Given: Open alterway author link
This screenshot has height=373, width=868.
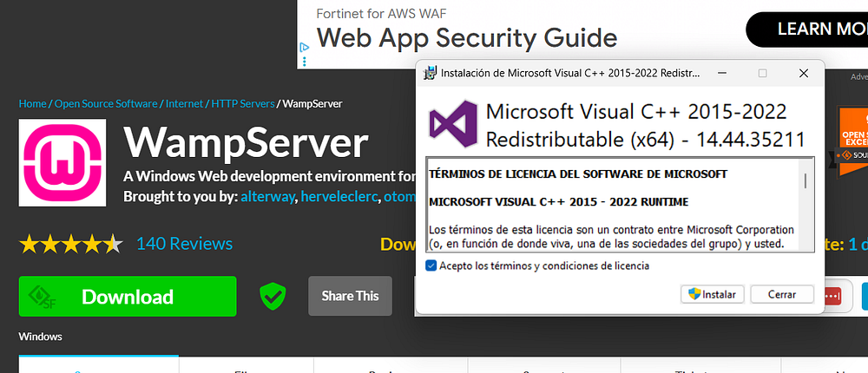Looking at the screenshot, I should coord(268,197).
